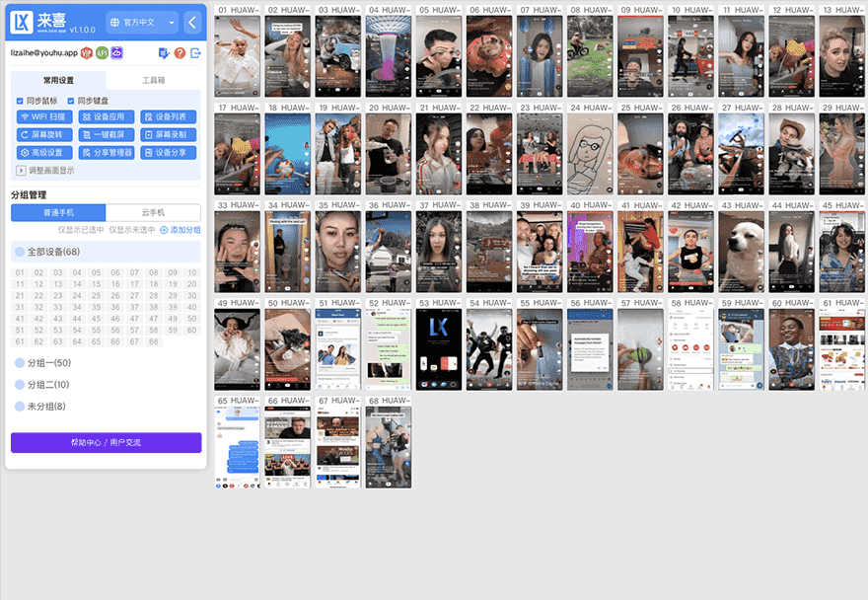Click the red help question mark icon
Image resolution: width=868 pixels, height=600 pixels.
(x=180, y=52)
